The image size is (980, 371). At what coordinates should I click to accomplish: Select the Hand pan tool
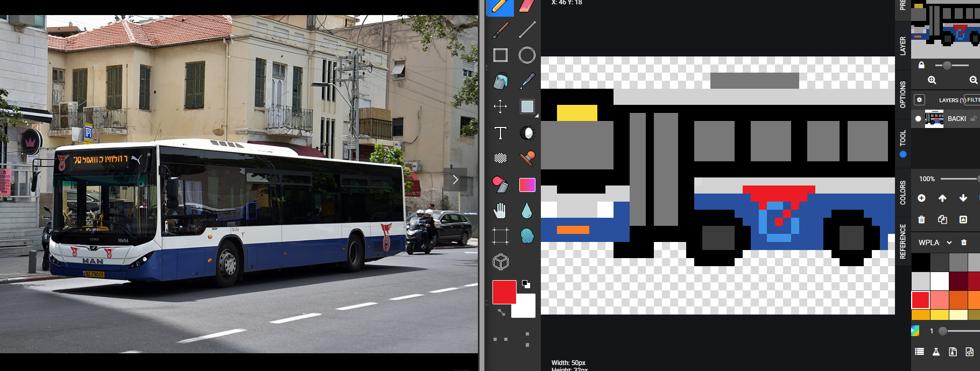(x=500, y=210)
